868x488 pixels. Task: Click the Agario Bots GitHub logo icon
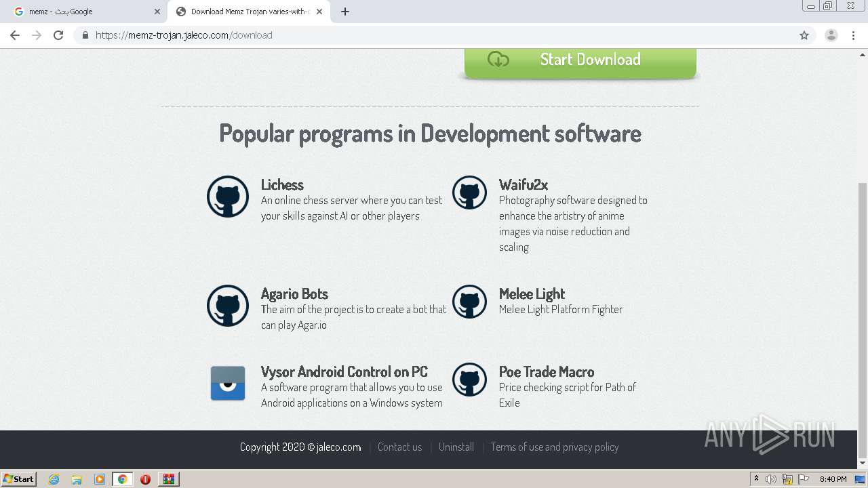pos(228,306)
